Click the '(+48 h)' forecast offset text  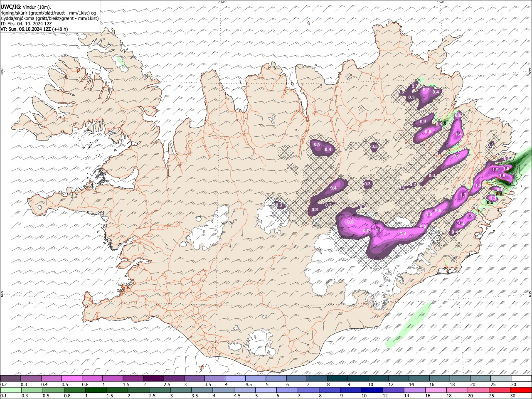click(x=60, y=29)
